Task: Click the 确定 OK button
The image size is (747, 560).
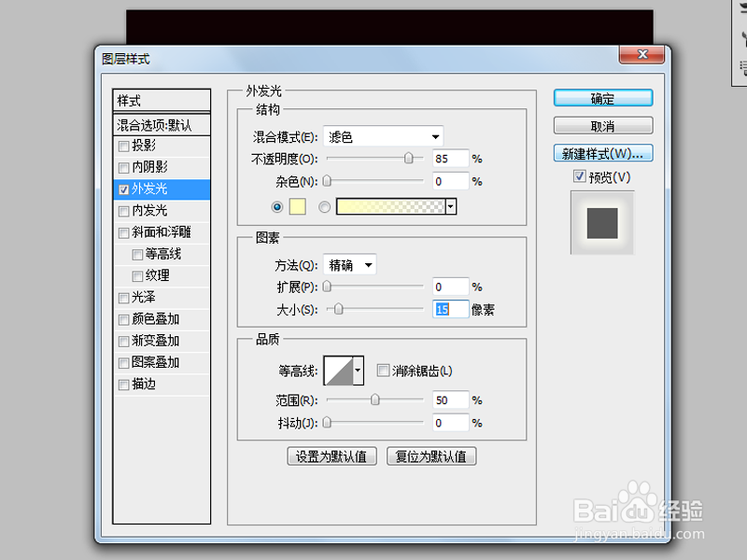Action: tap(603, 99)
